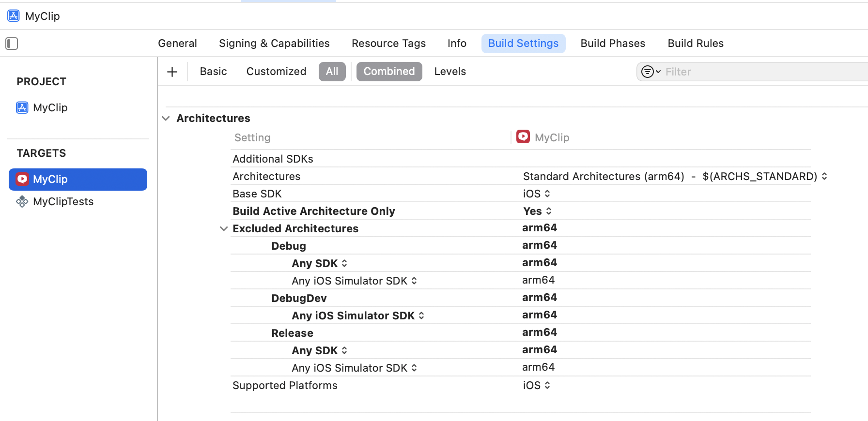Switch to Levels view
The height and width of the screenshot is (421, 868).
[450, 72]
